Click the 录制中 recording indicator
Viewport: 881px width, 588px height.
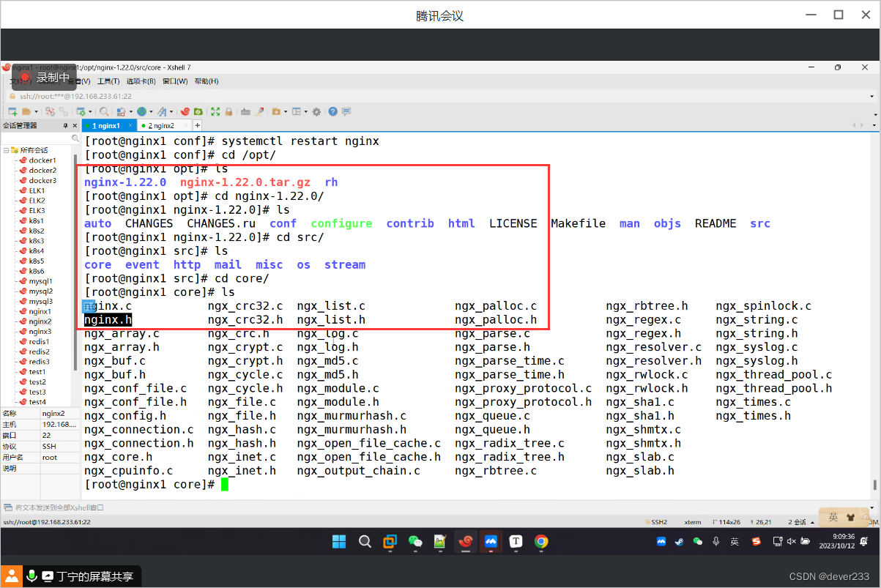45,77
